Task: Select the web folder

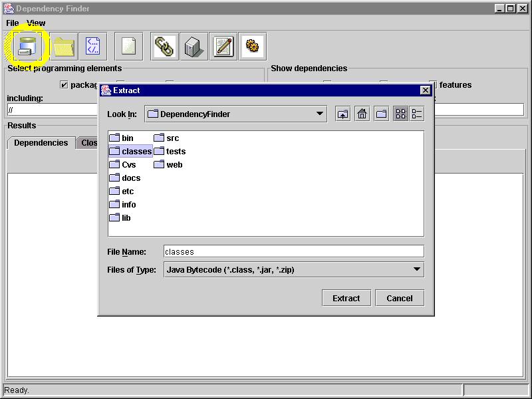Action: [x=168, y=165]
